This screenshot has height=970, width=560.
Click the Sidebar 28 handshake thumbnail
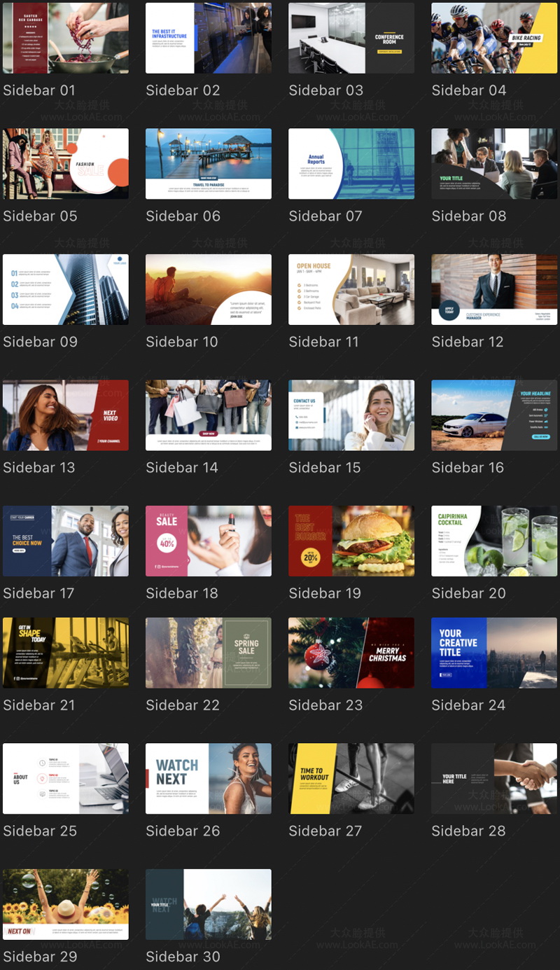(494, 778)
